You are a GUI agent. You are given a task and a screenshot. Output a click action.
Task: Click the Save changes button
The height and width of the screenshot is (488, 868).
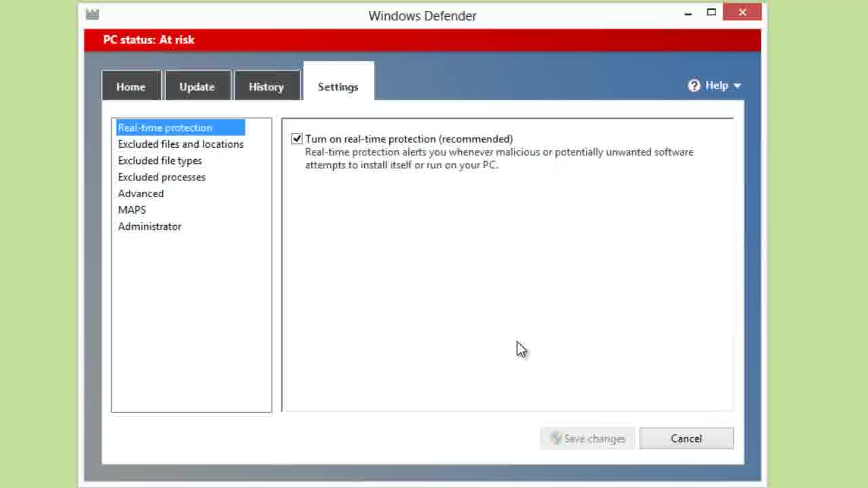pyautogui.click(x=588, y=439)
